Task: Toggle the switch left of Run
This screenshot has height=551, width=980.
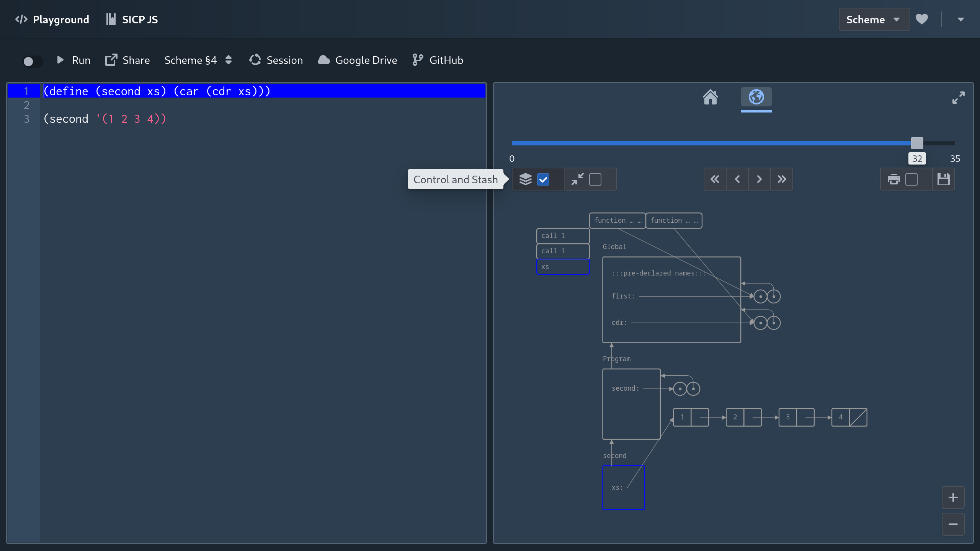Action: tap(32, 61)
